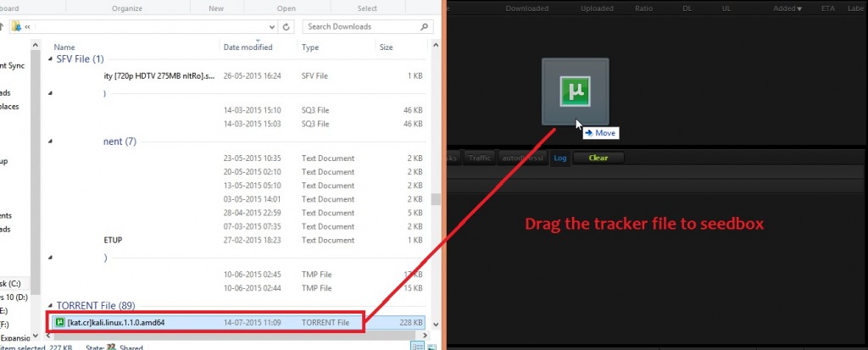Click the navigation pane scroll-down arrow

36,336
